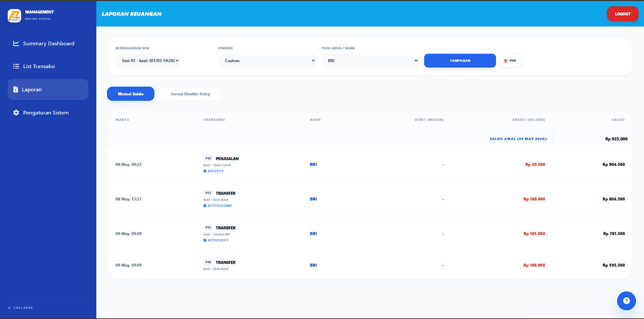This screenshot has width=644, height=319.
Task: Collapse the sidebar using the chevron
Action: [9, 308]
